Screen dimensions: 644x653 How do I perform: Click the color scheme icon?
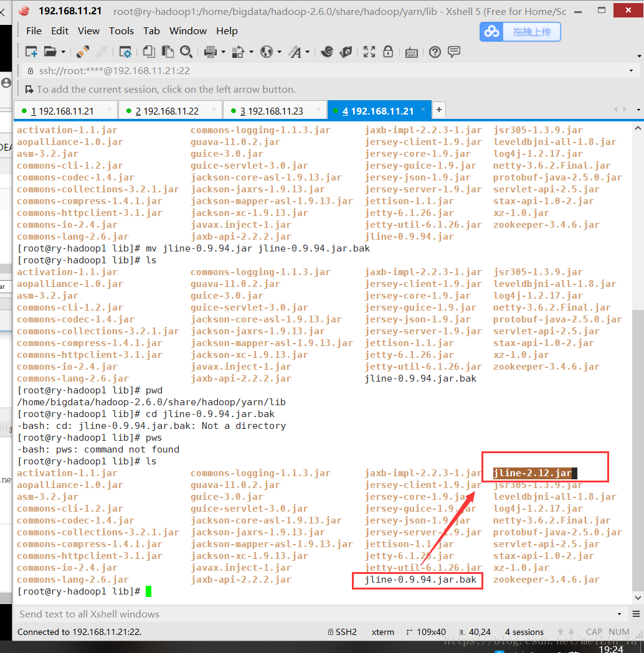click(239, 52)
